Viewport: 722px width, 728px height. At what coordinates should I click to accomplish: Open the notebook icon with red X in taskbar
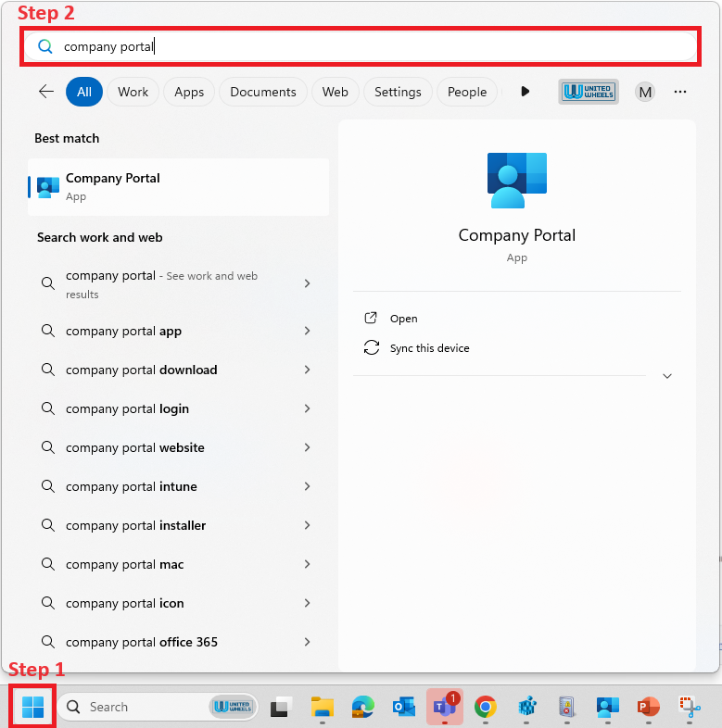click(567, 707)
